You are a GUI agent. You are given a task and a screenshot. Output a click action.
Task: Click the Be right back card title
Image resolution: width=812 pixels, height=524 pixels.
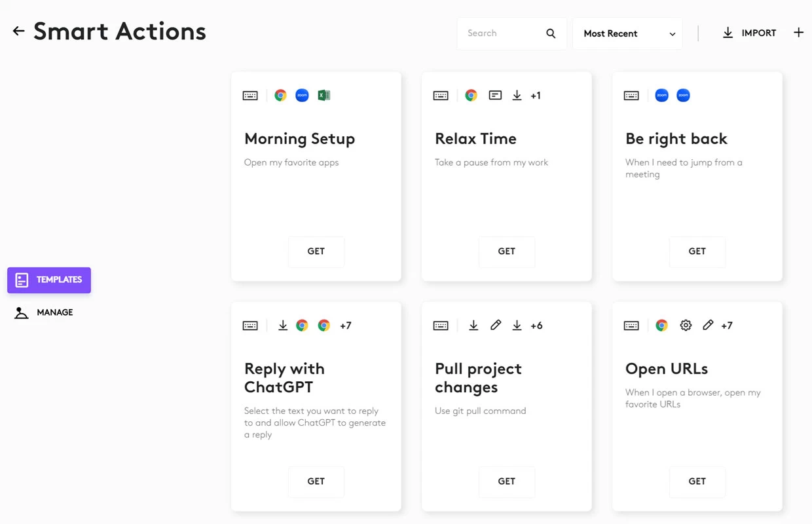(x=676, y=139)
